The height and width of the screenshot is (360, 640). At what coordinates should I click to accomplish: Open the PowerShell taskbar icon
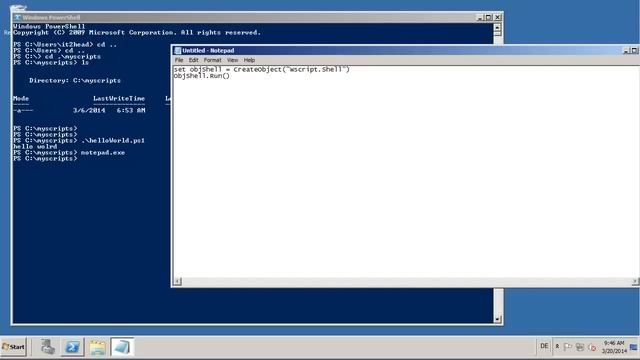pyautogui.click(x=73, y=347)
